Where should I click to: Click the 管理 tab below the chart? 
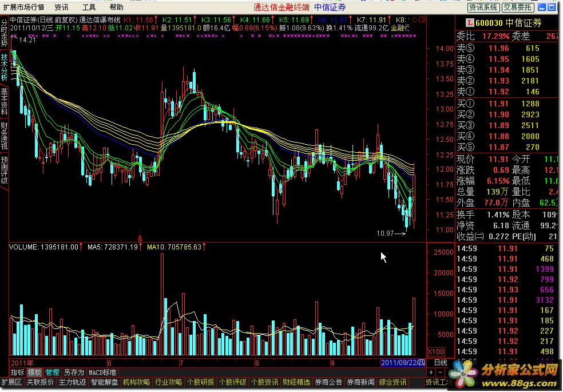tap(52, 373)
